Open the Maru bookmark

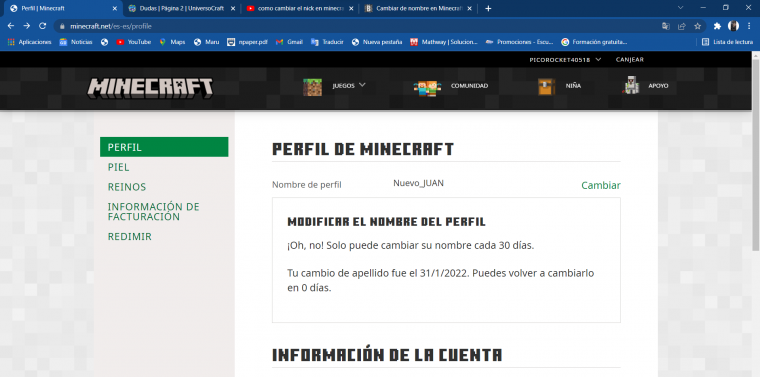(206, 42)
